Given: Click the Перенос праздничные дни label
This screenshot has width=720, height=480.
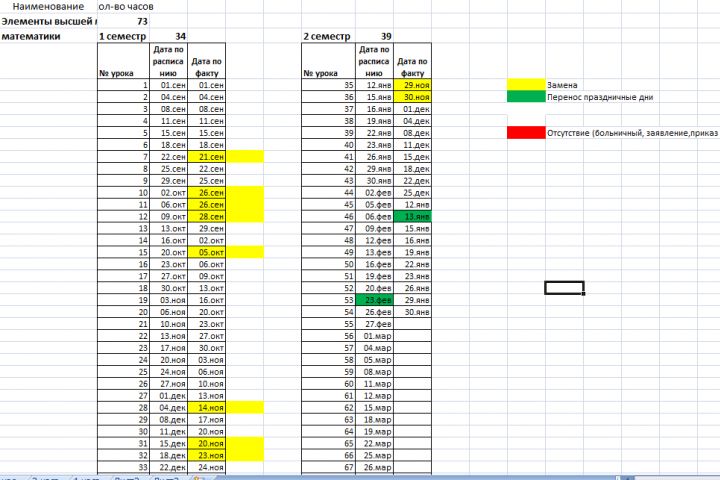Looking at the screenshot, I should tap(600, 97).
